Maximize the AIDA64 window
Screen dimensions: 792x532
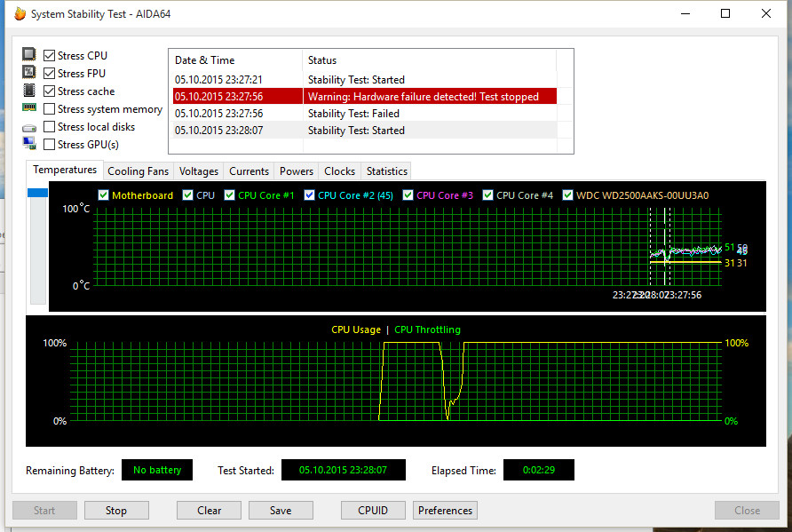725,13
